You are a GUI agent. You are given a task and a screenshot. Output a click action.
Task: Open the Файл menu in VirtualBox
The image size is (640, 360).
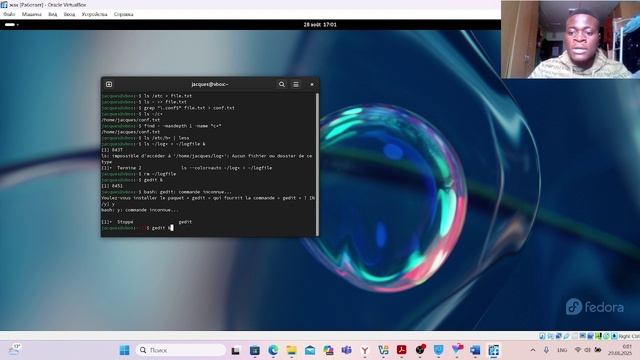[x=9, y=14]
